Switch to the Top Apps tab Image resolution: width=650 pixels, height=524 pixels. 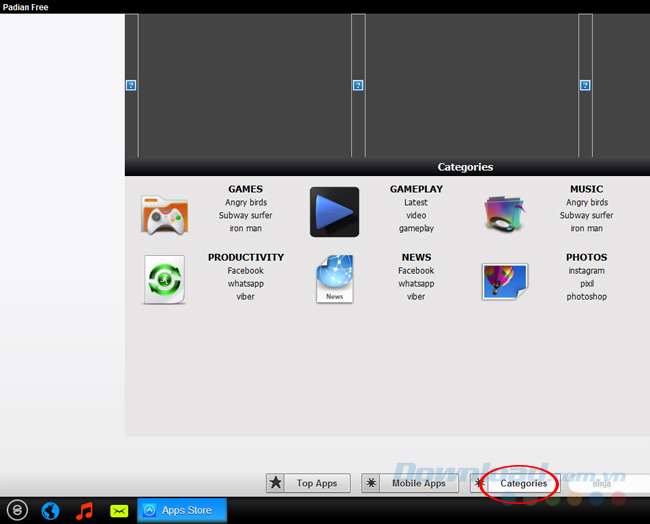308,483
